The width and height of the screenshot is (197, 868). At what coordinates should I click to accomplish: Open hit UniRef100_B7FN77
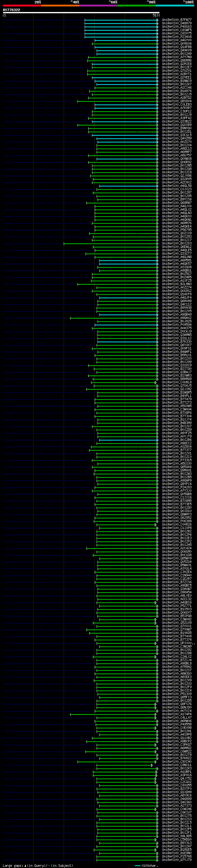click(x=177, y=20)
